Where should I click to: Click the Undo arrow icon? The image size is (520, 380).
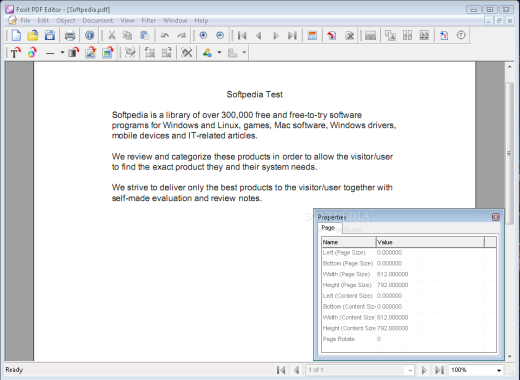coord(165,35)
